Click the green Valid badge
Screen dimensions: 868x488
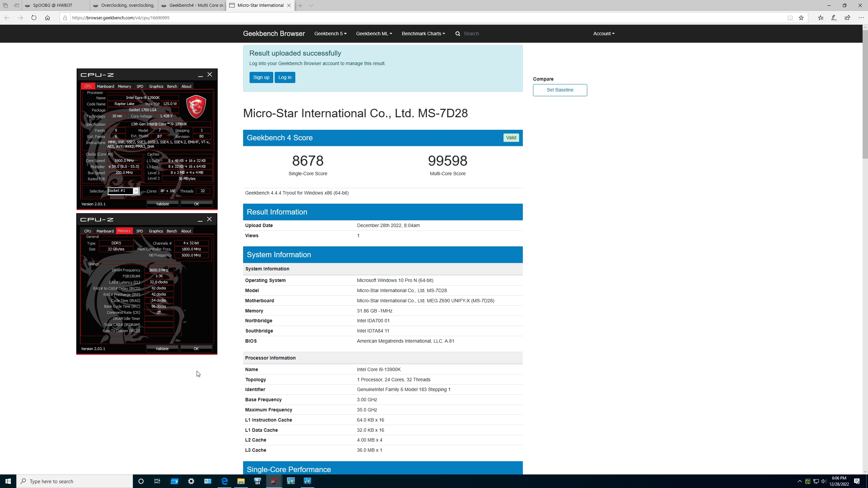click(x=511, y=138)
